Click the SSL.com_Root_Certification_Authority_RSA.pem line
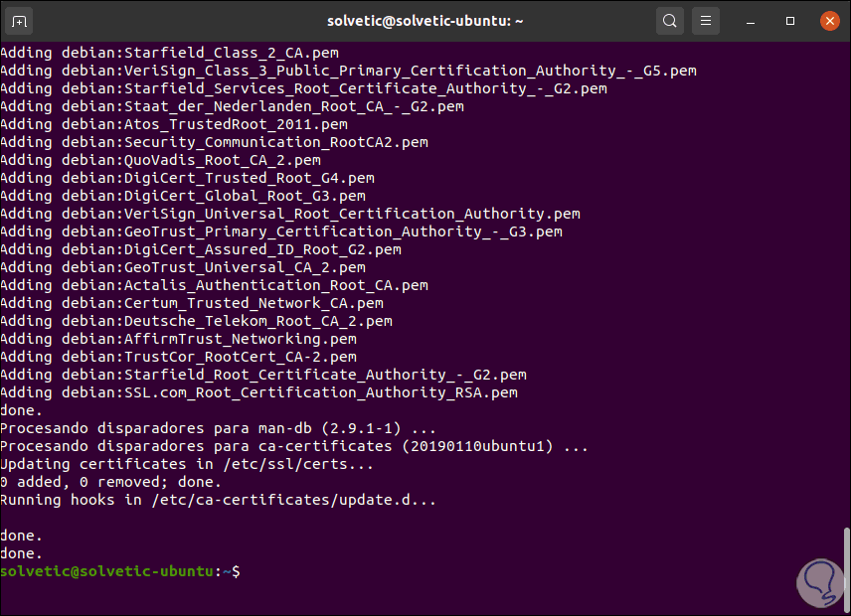Viewport: 851px width, 616px height. click(258, 392)
